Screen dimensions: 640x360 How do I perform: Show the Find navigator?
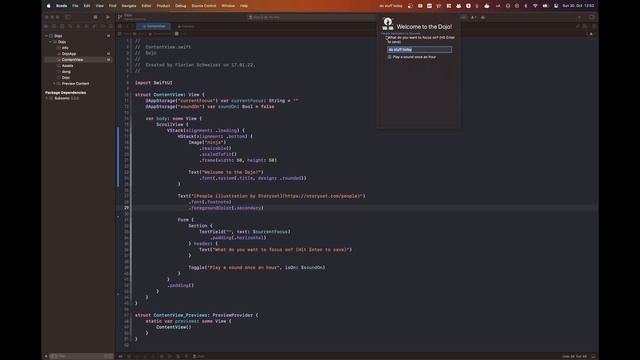click(70, 26)
